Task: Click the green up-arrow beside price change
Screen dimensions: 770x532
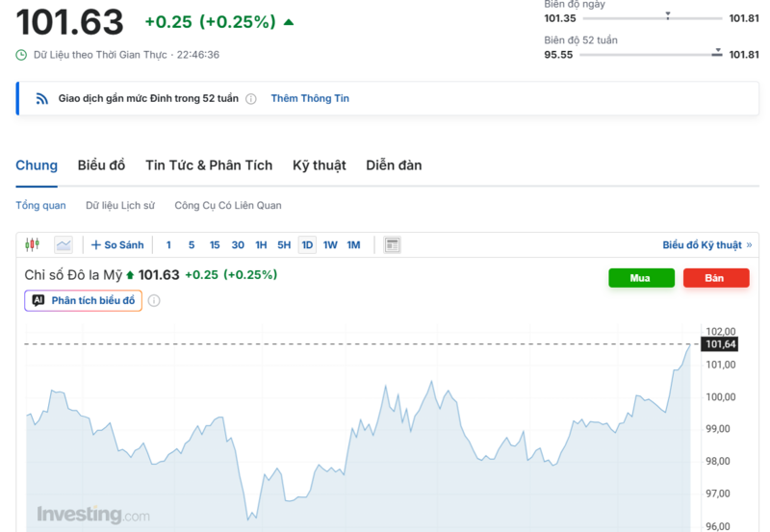Action: pos(289,22)
